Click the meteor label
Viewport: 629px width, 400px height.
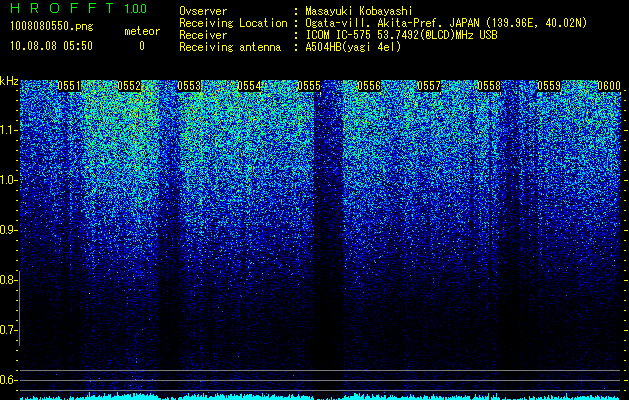(142, 31)
